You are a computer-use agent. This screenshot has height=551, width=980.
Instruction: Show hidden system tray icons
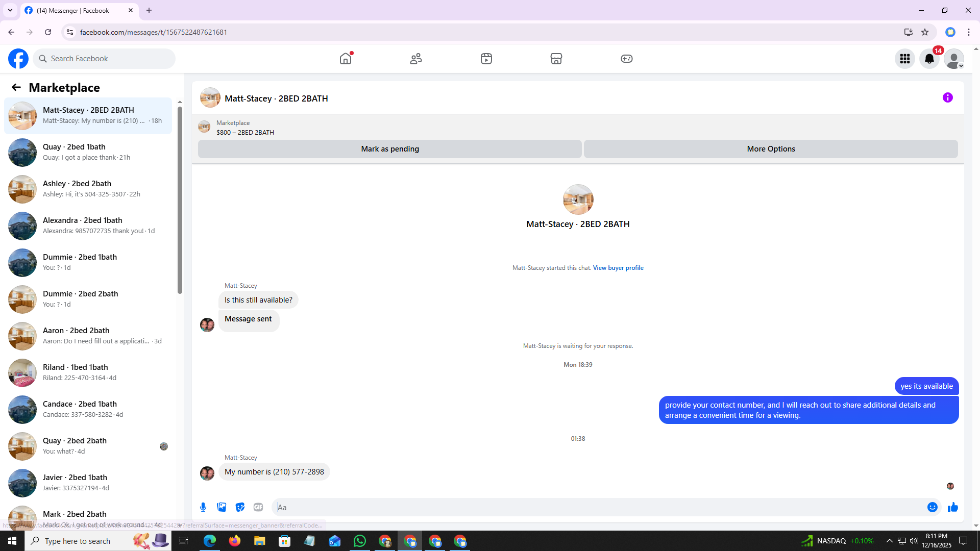[x=889, y=541]
